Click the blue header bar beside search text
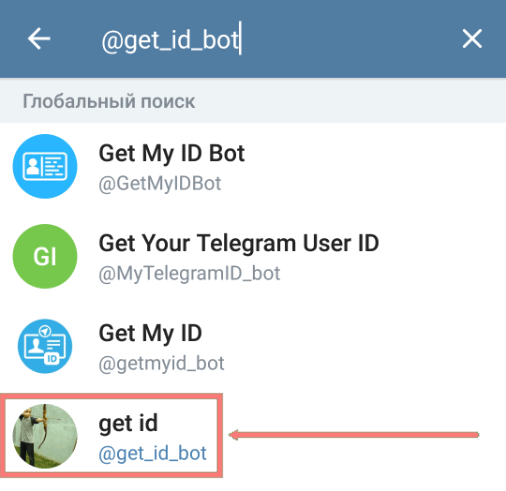The width and height of the screenshot is (506, 491). (x=350, y=39)
